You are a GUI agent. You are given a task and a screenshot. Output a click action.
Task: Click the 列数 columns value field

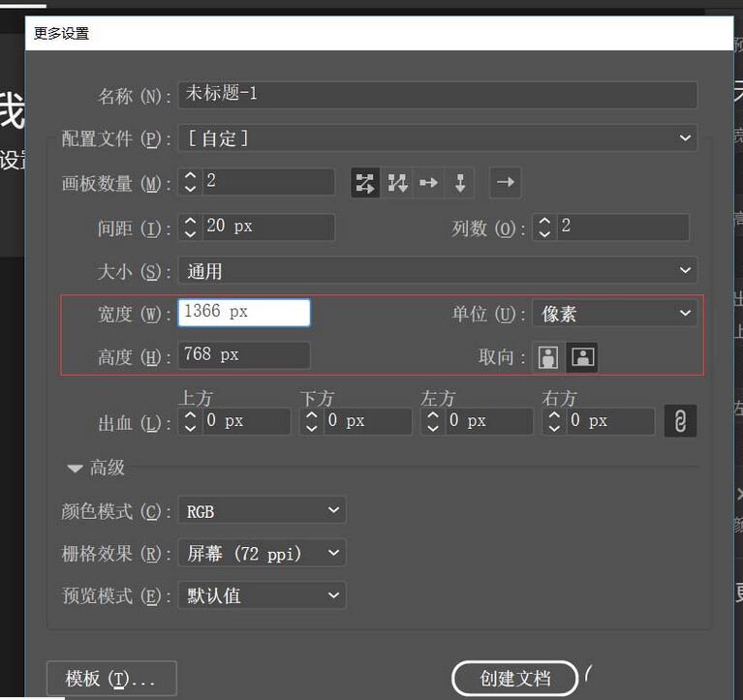(623, 227)
